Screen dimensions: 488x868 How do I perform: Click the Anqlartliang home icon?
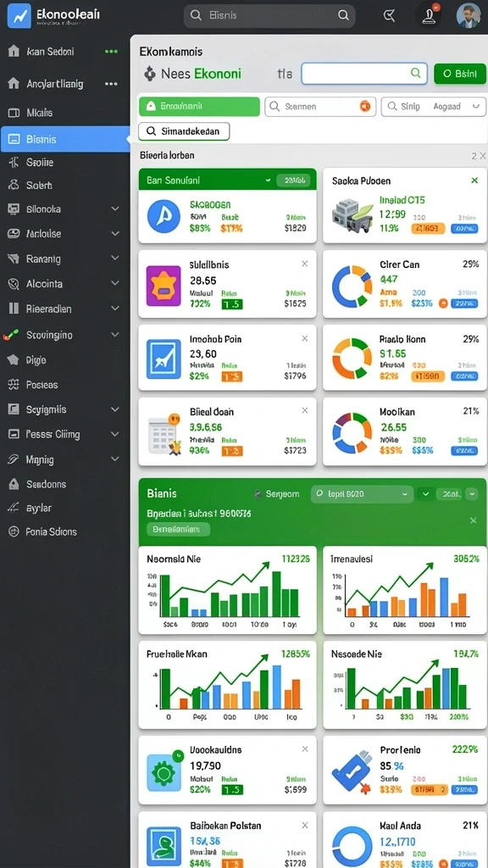pos(14,84)
